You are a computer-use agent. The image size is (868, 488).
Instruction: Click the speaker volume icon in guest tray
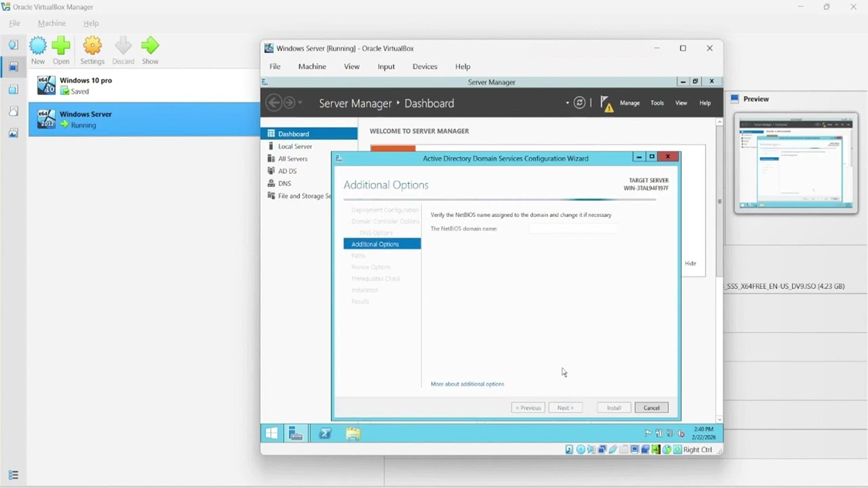679,434
